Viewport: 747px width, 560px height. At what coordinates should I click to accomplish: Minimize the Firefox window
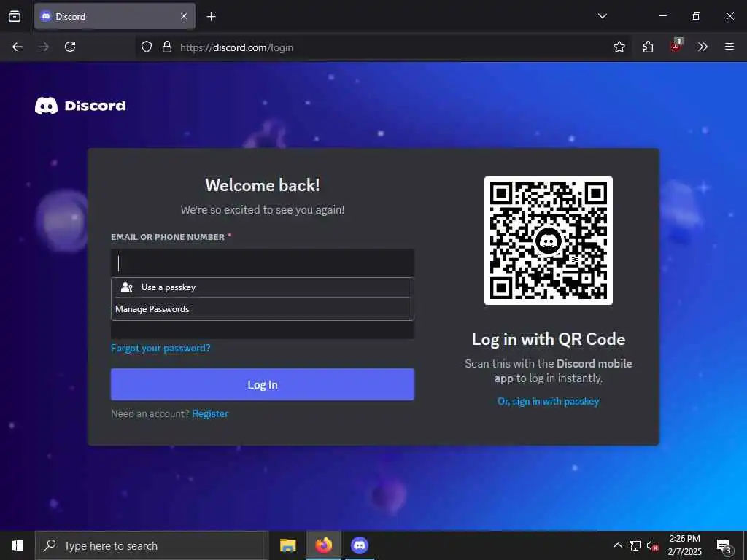point(662,16)
